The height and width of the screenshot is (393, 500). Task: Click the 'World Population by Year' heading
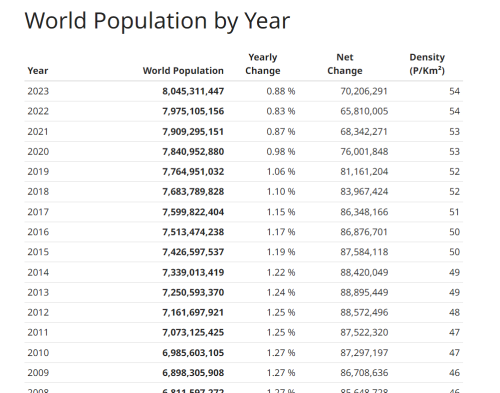157,21
